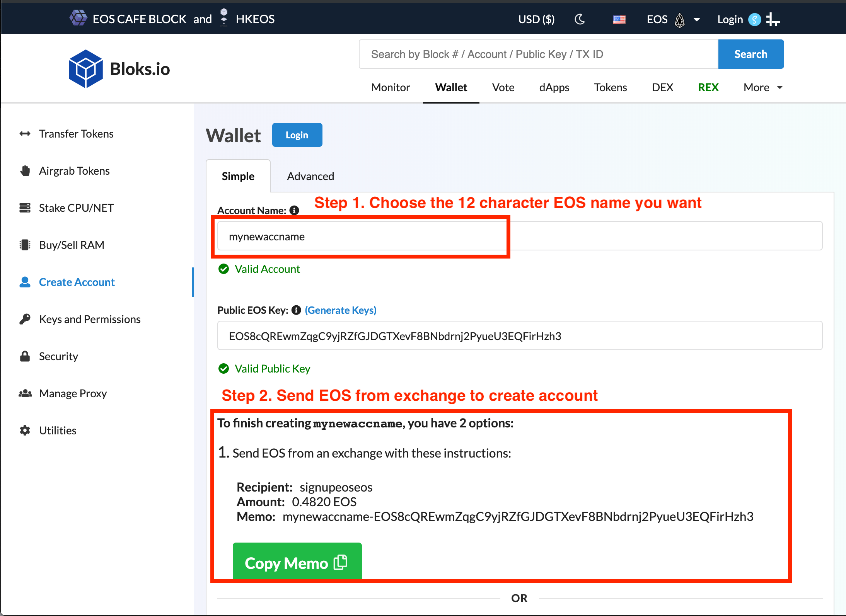
Task: Click the Generate Keys link
Action: tap(340, 310)
